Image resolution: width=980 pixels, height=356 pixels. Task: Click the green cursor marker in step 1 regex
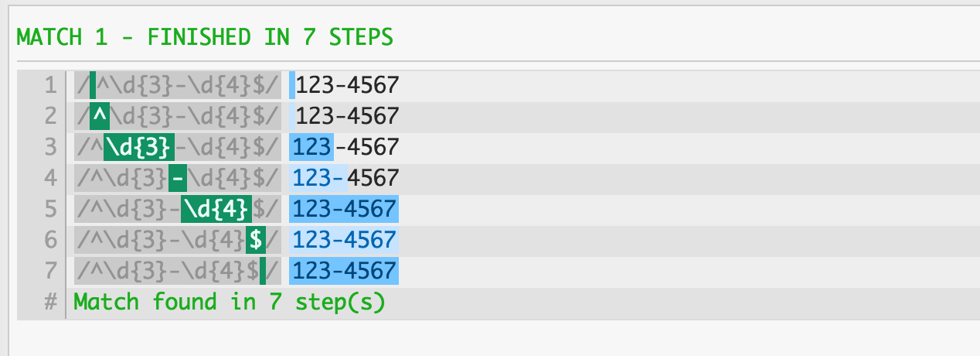(93, 85)
